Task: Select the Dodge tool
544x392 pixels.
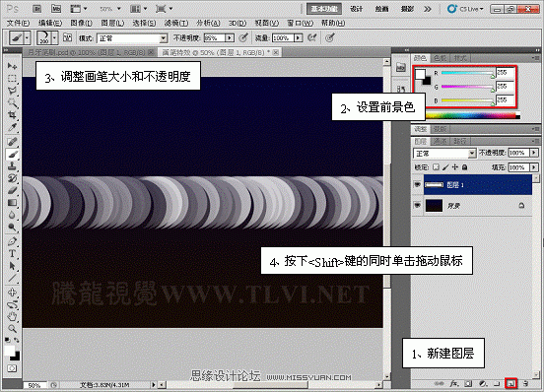Action: 12,228
